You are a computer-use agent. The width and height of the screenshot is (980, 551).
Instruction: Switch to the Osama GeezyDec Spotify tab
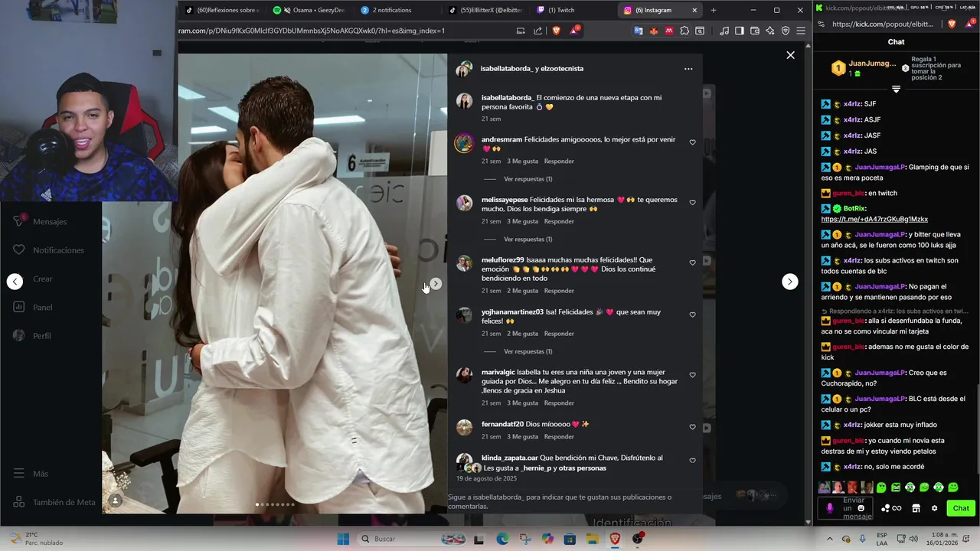pyautogui.click(x=309, y=10)
